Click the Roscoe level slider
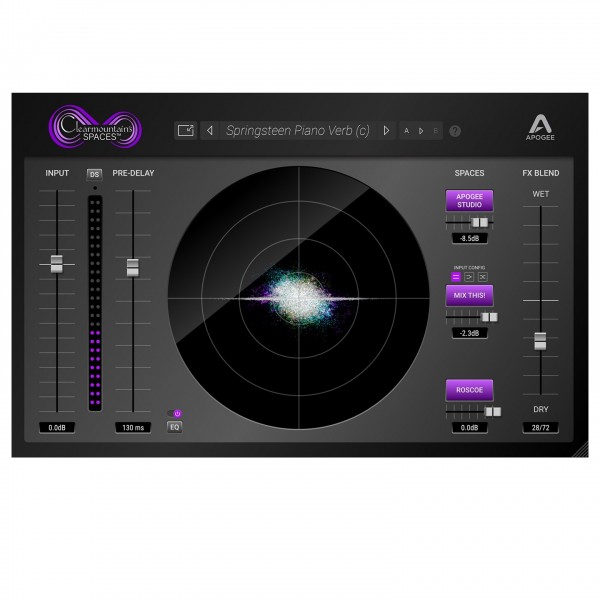 pyautogui.click(x=493, y=411)
